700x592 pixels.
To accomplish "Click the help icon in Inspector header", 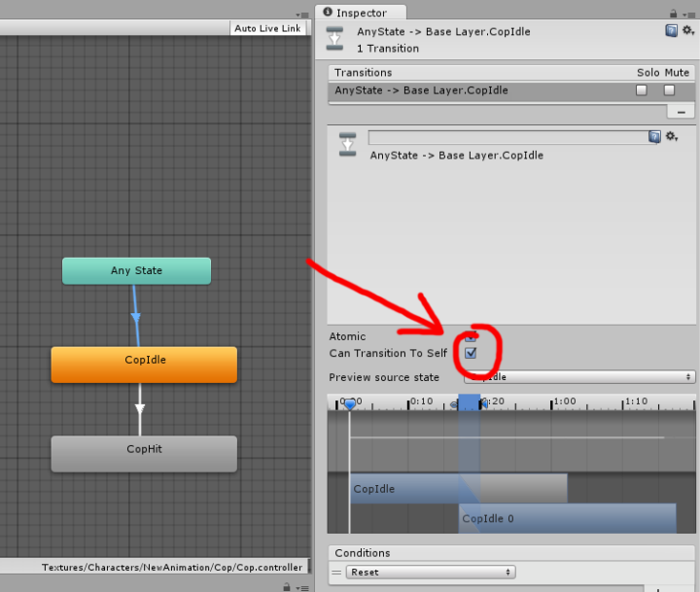I will pos(671,31).
